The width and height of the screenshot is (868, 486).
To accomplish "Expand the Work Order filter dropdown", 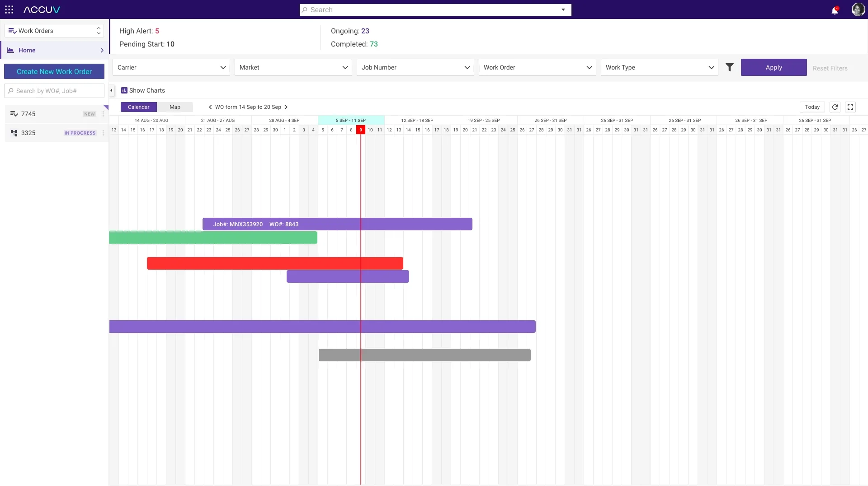I will click(x=538, y=67).
